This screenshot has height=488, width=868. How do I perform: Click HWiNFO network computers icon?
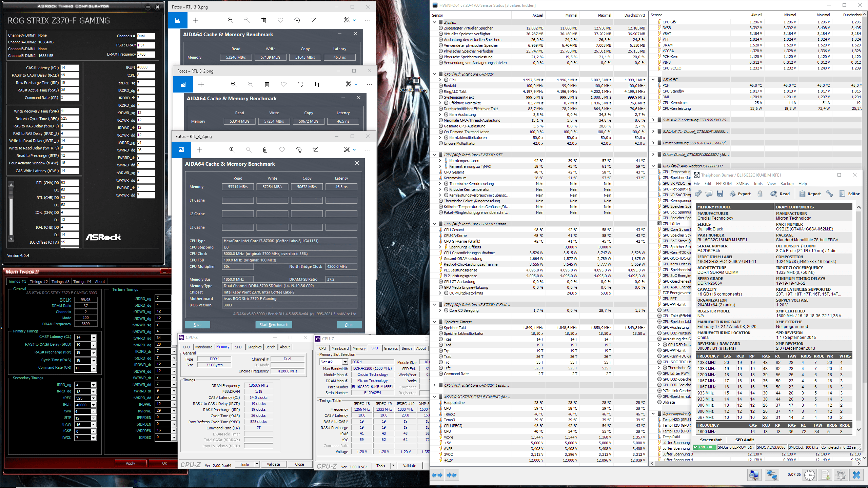(772, 475)
